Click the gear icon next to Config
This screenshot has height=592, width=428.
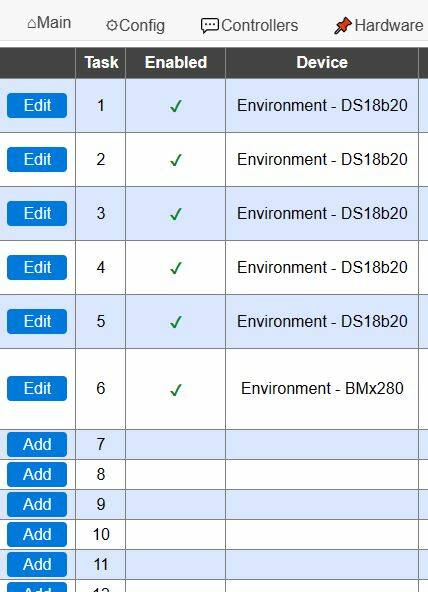112,26
